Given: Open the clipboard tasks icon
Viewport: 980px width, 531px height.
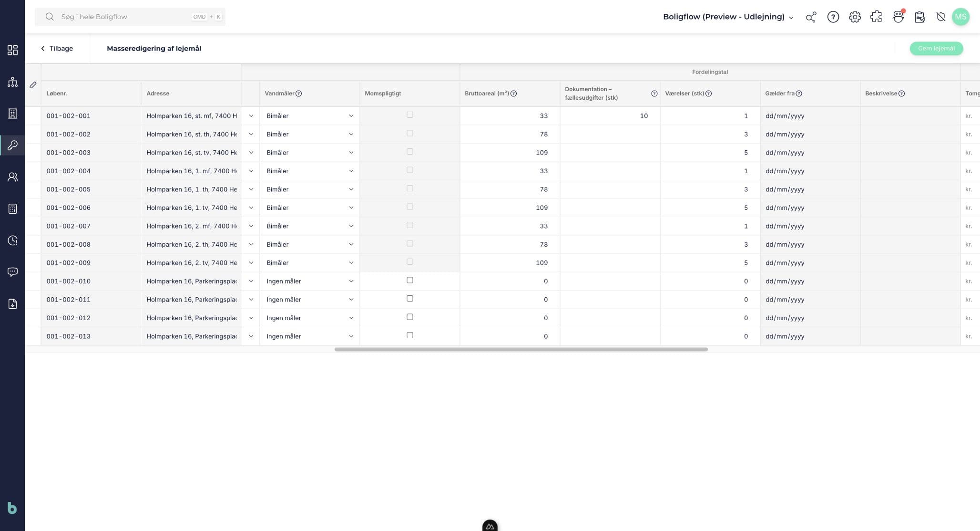Looking at the screenshot, I should point(920,17).
